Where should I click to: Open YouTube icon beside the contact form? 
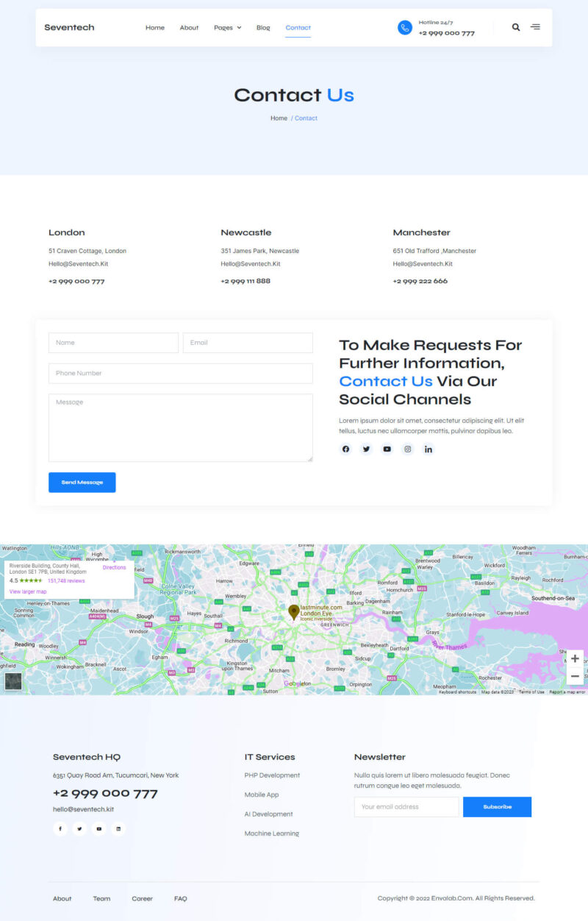[387, 449]
